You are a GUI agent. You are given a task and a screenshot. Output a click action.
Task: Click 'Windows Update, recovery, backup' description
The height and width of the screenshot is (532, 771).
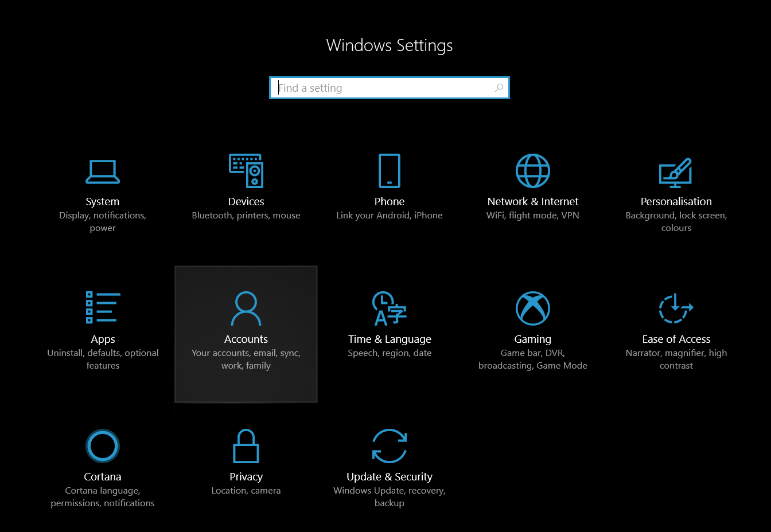point(390,497)
